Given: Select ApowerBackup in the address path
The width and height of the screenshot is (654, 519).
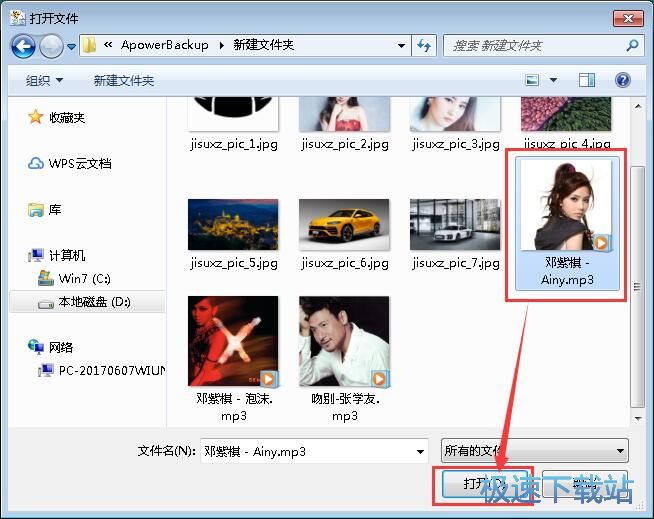Looking at the screenshot, I should coord(164,45).
